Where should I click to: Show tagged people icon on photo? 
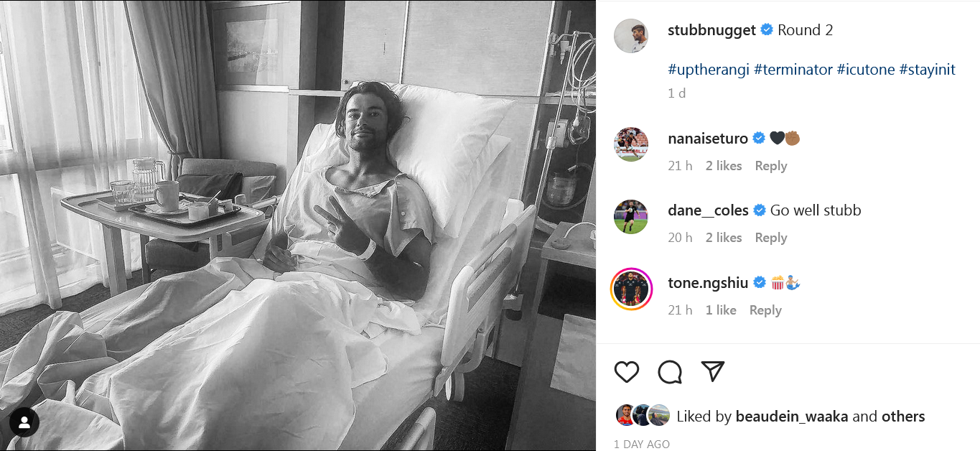pyautogui.click(x=24, y=422)
